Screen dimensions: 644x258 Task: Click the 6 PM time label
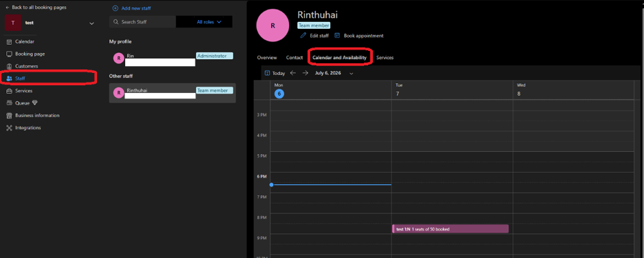tap(261, 176)
